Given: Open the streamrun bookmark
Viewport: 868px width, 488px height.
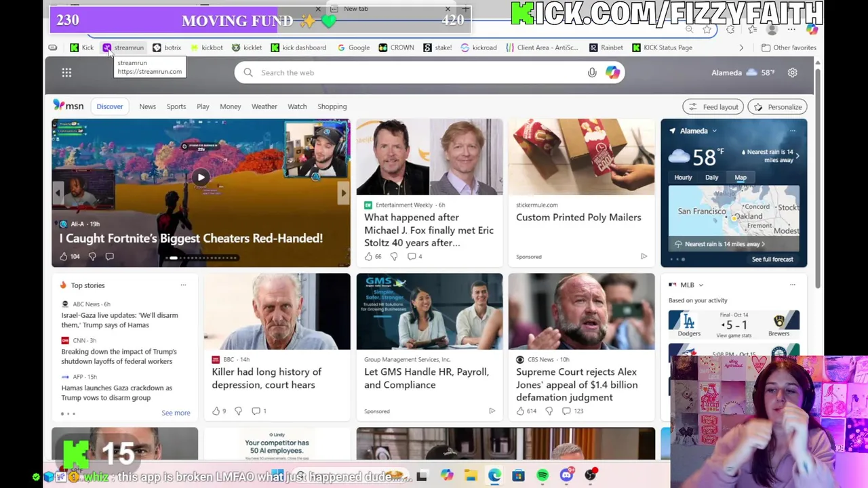Looking at the screenshot, I should click(123, 47).
